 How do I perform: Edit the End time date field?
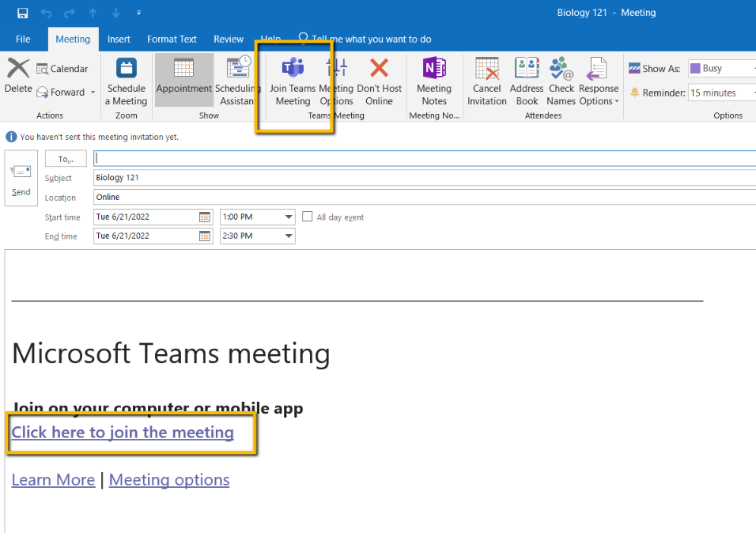[146, 236]
